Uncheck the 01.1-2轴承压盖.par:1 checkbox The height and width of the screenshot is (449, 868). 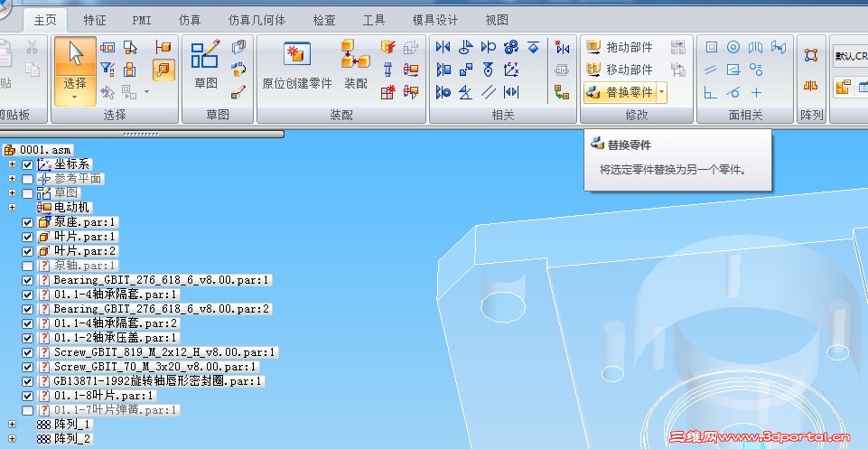click(x=28, y=338)
